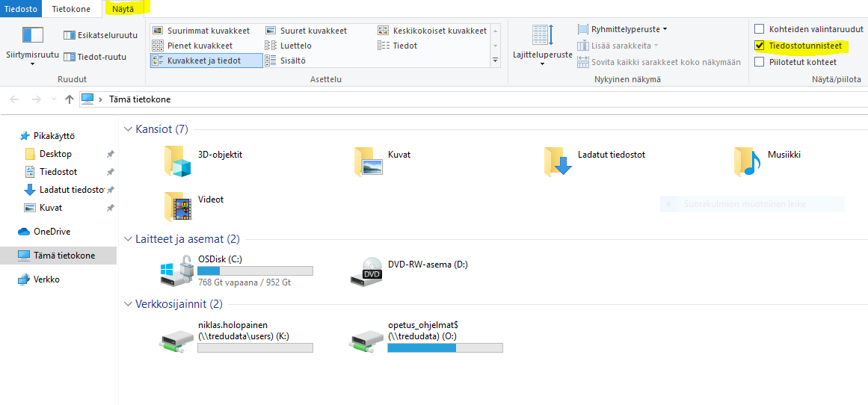Viewport: 868px width, 405px height.
Task: Click the layout gallery scroll-down arrow
Action: [495, 46]
